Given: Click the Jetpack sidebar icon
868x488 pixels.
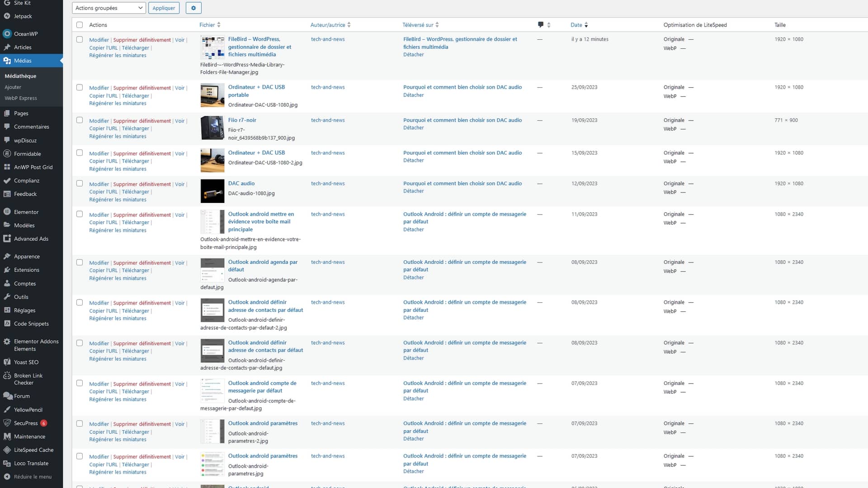Looking at the screenshot, I should [7, 16].
